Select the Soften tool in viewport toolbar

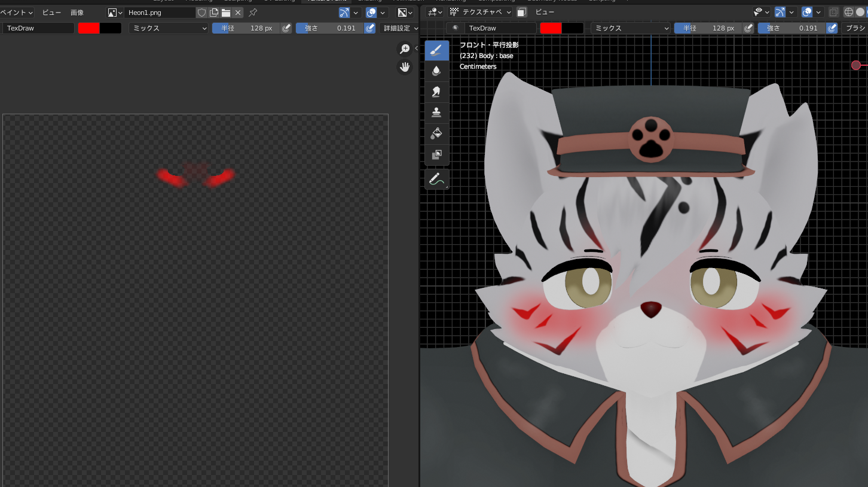(436, 71)
